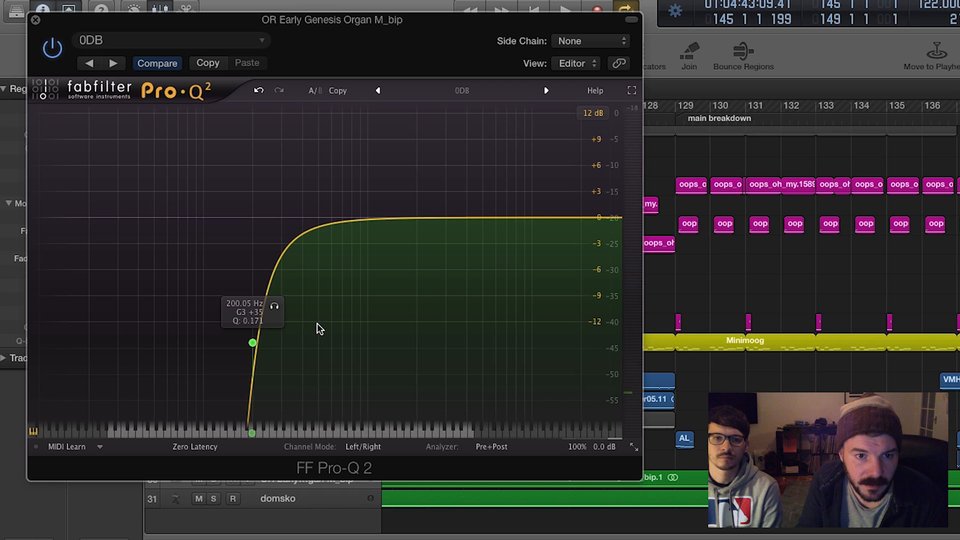
Task: Click the main breakdown marker
Action: [x=719, y=118]
